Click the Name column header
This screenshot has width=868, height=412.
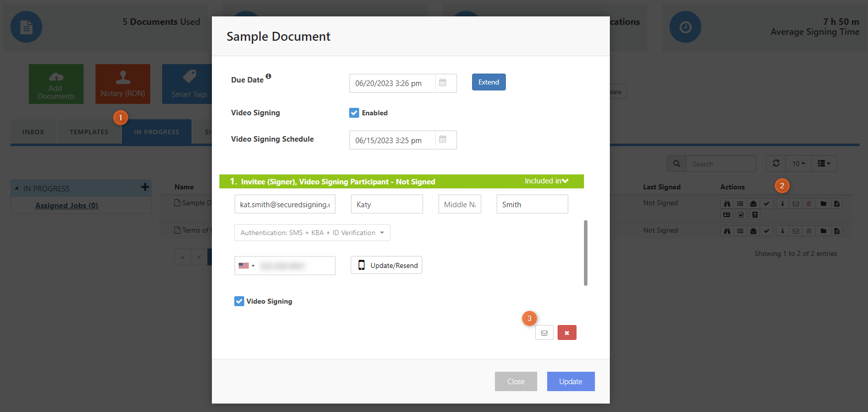184,187
